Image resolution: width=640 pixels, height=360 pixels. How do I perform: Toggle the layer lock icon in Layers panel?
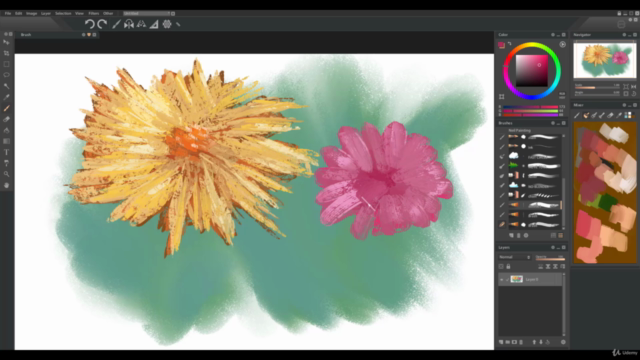508,267
